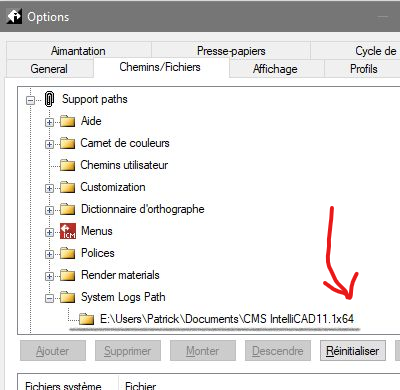400x390 pixels.
Task: Click the Dictionnaire d'orthographe folder icon
Action: (67, 209)
